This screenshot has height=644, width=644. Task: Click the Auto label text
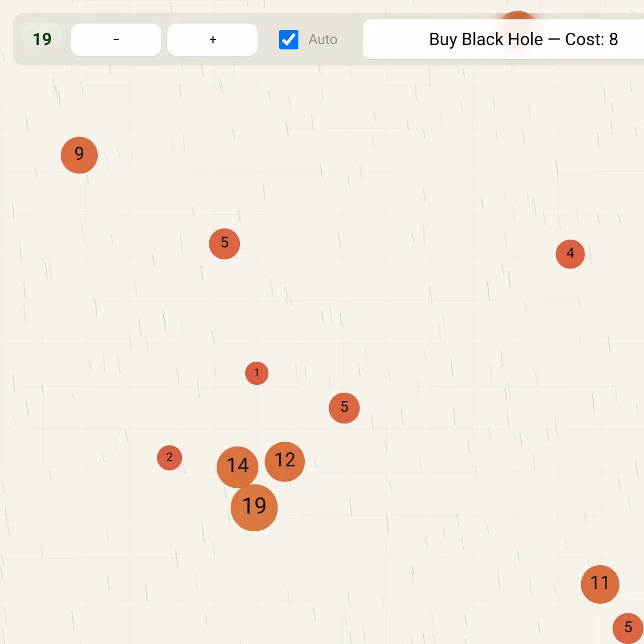pos(323,40)
